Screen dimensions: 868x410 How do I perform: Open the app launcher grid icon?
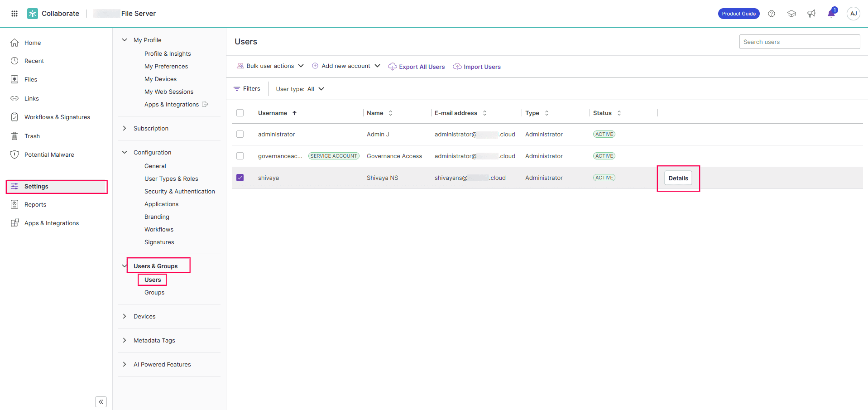[14, 14]
